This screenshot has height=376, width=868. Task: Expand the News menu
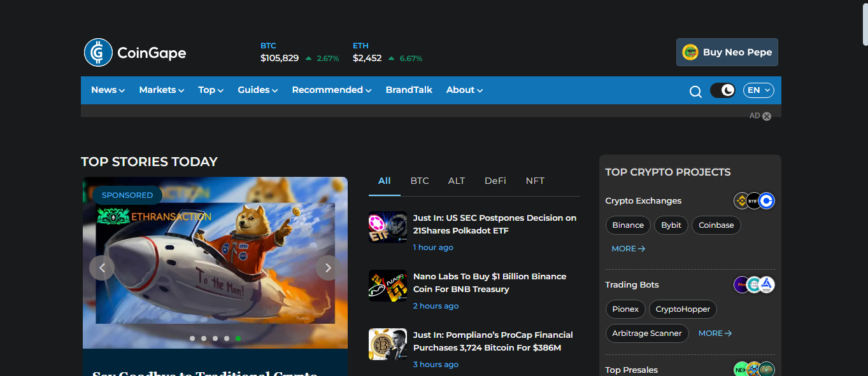click(x=108, y=90)
